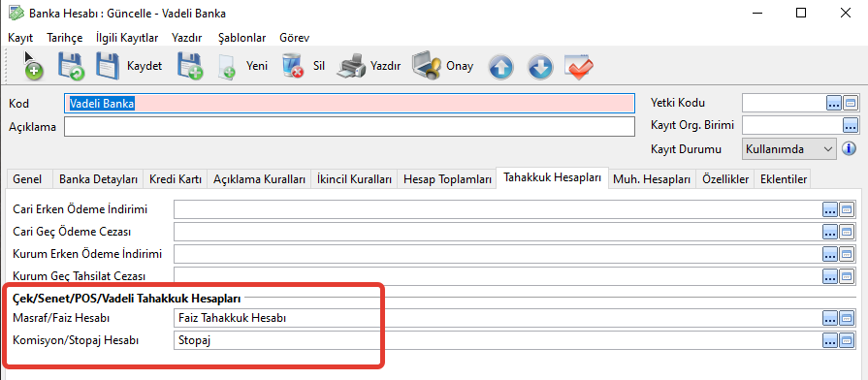Open lookup for Masraf/Faiz Hesabı

click(x=829, y=318)
